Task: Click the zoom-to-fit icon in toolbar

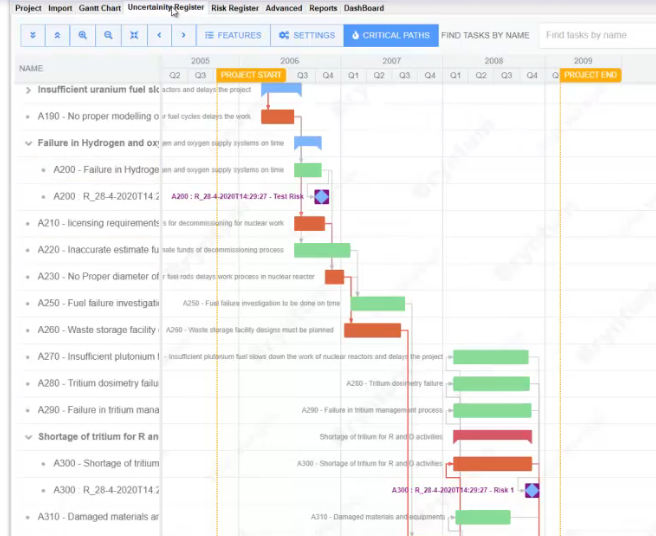Action: (x=133, y=35)
